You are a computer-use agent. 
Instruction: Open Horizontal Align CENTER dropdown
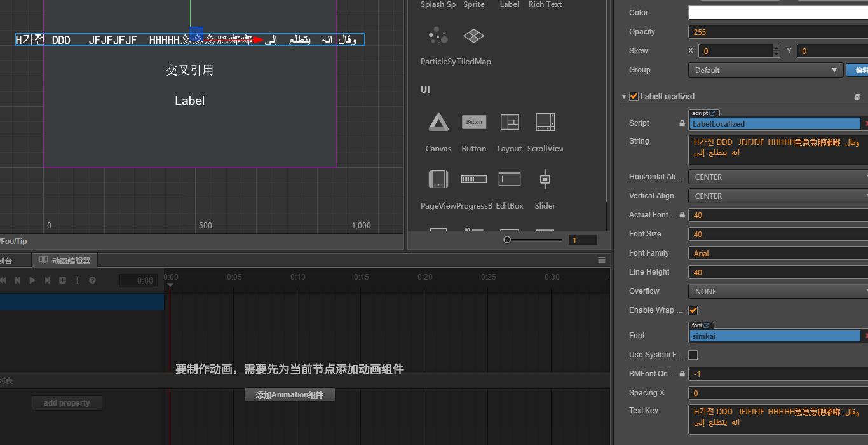(778, 177)
